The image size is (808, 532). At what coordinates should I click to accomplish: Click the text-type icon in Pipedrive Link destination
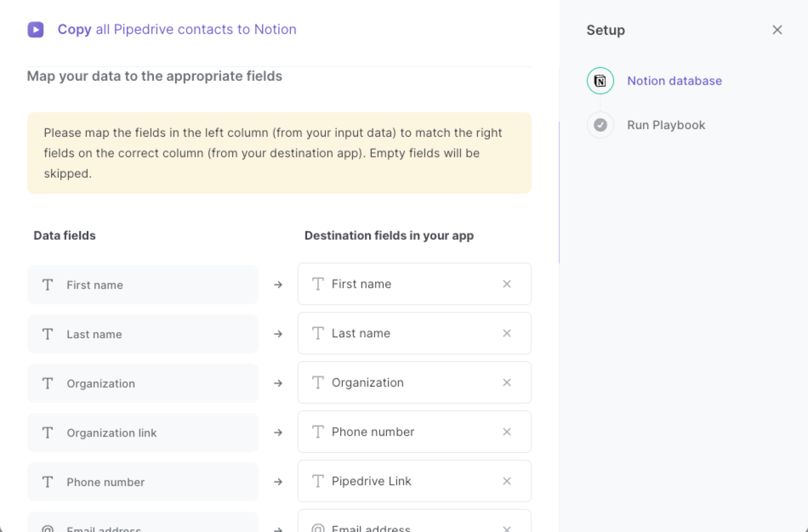tap(318, 481)
